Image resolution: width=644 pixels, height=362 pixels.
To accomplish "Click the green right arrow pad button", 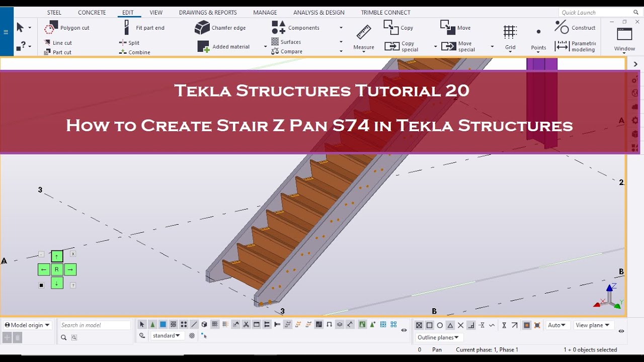I will point(70,269).
